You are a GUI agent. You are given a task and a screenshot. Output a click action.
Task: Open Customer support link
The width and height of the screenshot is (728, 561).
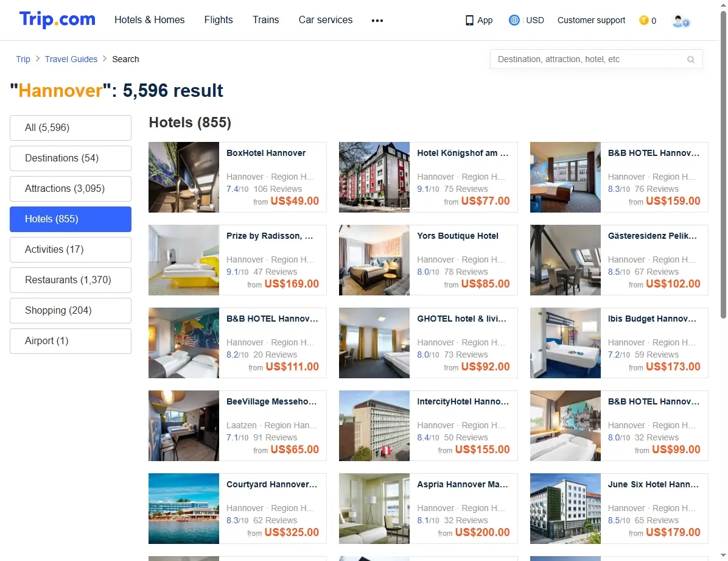coord(591,20)
